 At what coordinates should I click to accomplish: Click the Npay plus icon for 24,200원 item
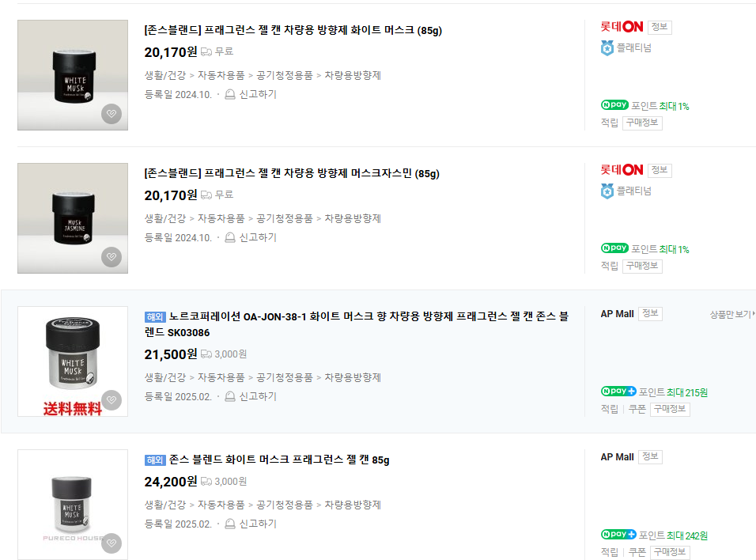[x=618, y=535]
